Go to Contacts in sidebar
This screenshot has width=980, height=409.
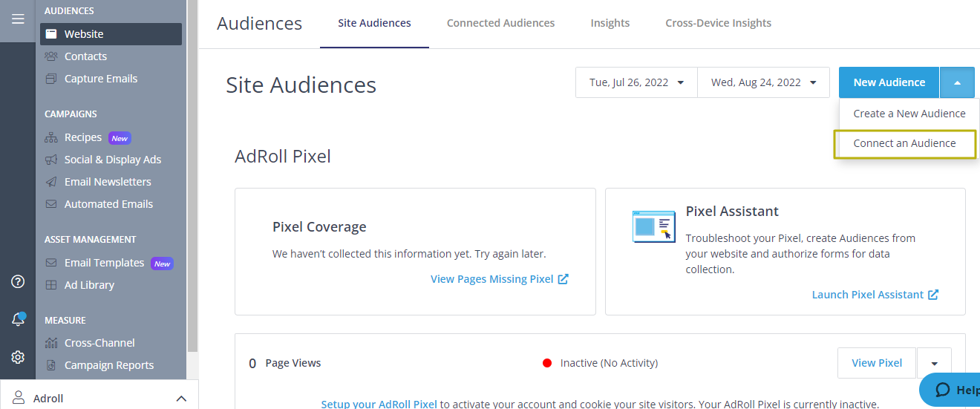85,56
